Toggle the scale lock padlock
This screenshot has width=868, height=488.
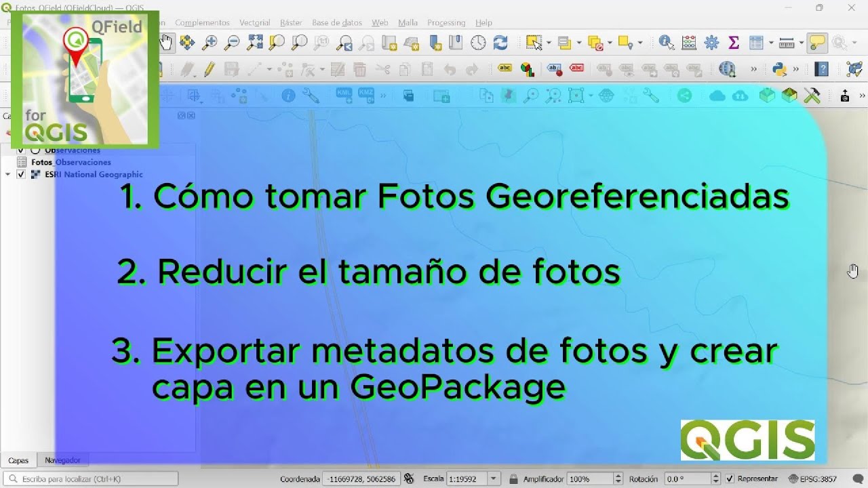point(513,479)
